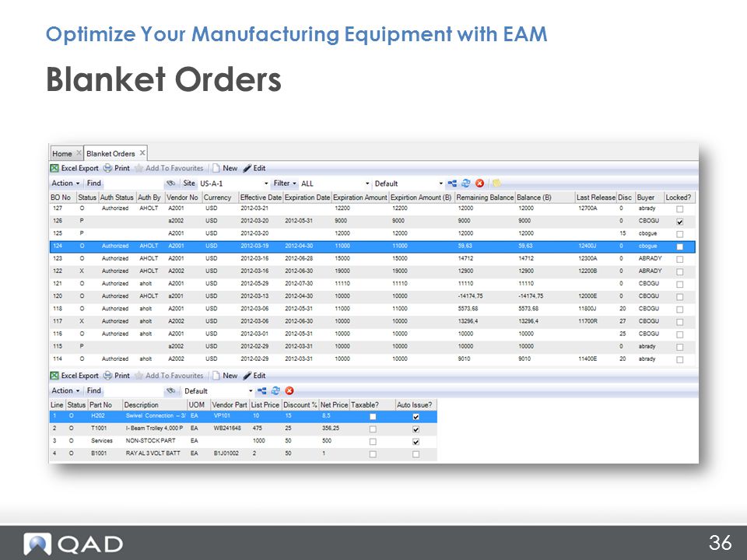
Task: Click the upper Add To Favourites star
Action: click(139, 168)
